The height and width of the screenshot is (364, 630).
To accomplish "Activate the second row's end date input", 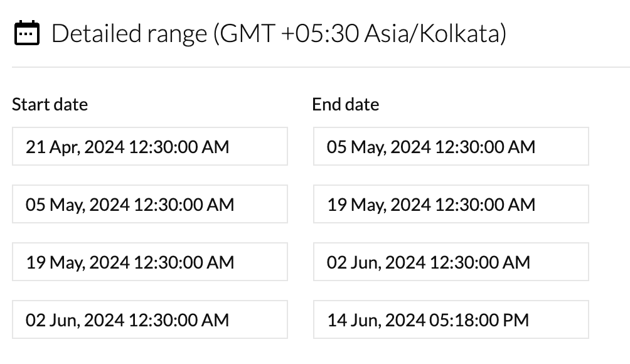I will pyautogui.click(x=451, y=205).
